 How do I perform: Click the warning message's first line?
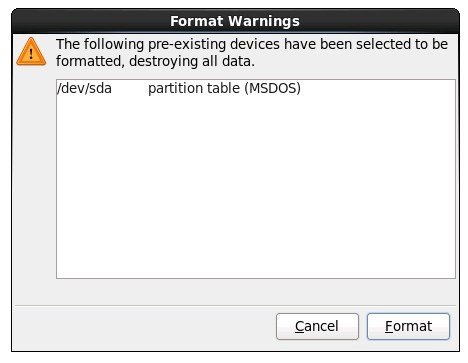pos(252,44)
